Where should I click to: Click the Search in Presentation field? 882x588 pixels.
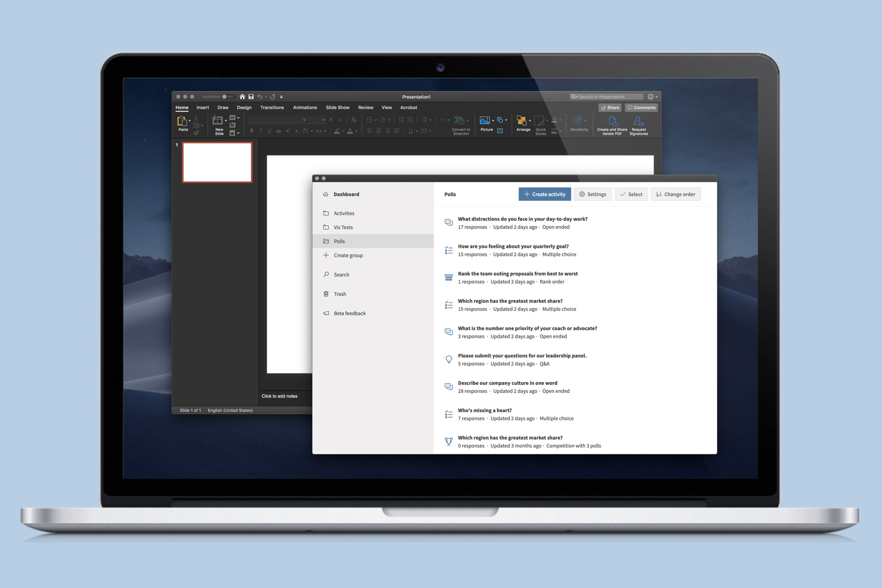pyautogui.click(x=606, y=96)
